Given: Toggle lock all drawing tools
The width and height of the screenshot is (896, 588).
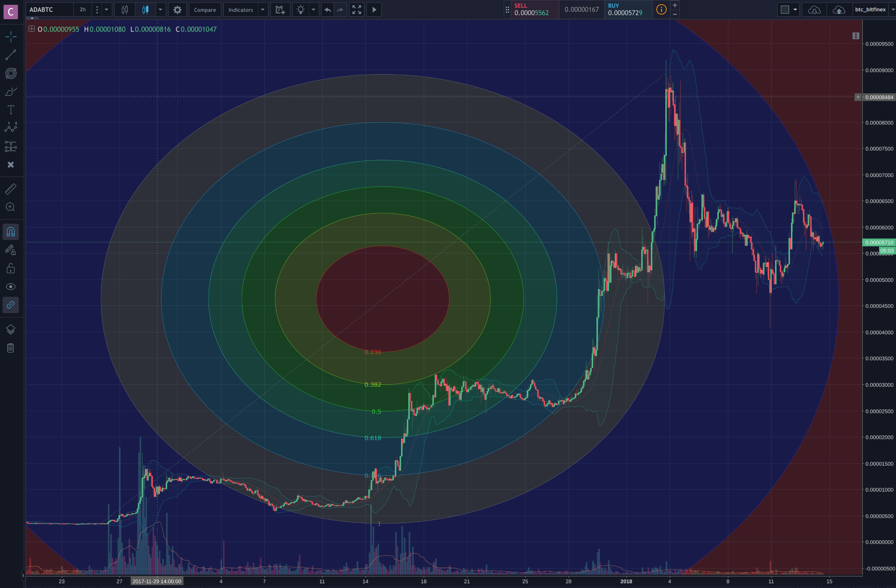Looking at the screenshot, I should coord(10,268).
